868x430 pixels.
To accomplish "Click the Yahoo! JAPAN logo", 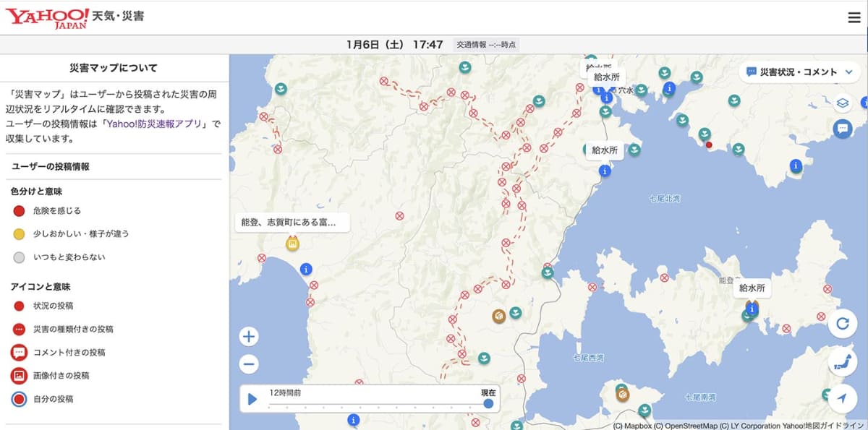I will (46, 17).
